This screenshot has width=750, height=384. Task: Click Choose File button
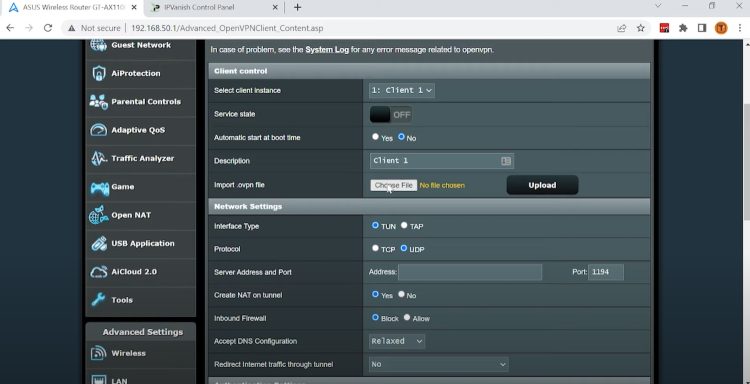click(393, 185)
